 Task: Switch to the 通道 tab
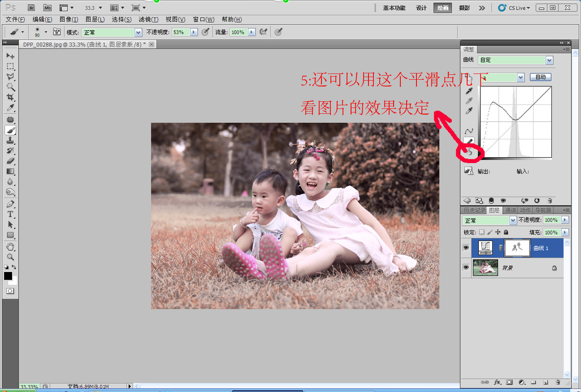click(x=510, y=211)
